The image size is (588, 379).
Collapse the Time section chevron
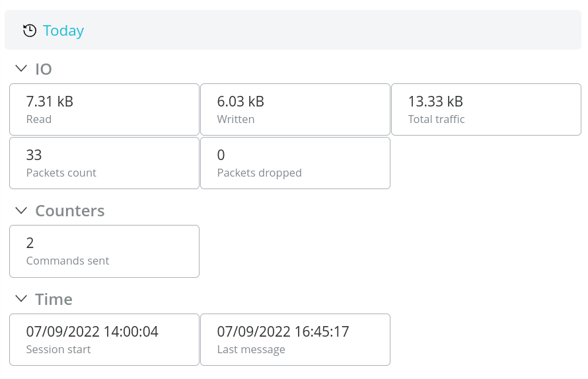(x=21, y=299)
